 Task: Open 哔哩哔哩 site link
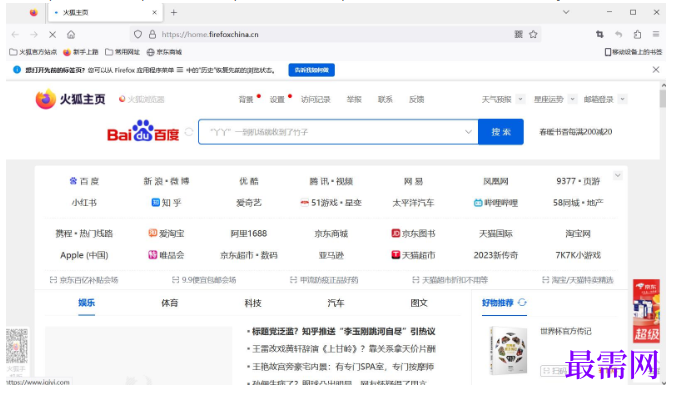496,203
